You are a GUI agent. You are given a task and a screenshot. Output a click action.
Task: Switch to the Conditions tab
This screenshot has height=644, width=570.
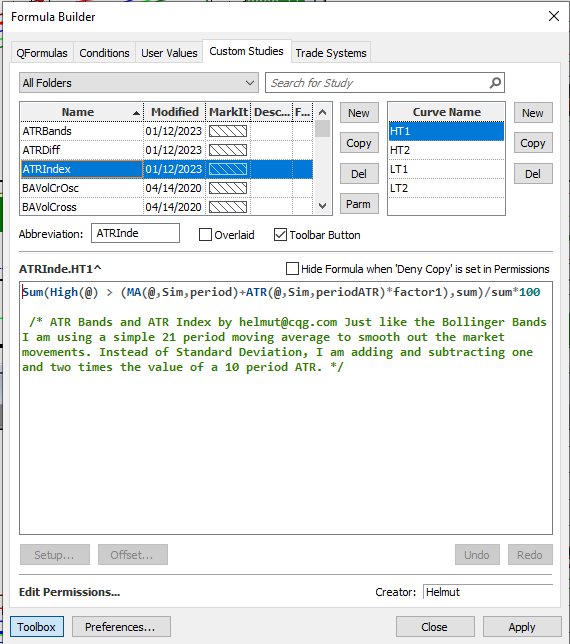click(x=104, y=53)
